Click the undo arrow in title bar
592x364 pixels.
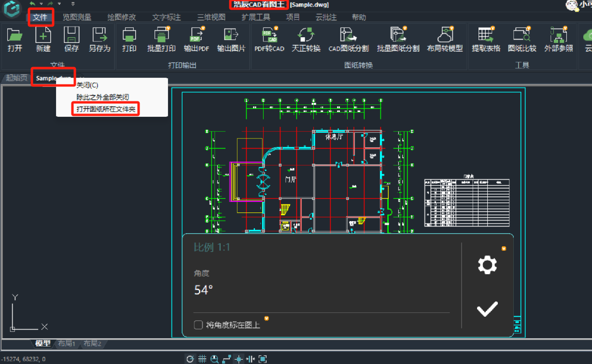[x=33, y=4]
